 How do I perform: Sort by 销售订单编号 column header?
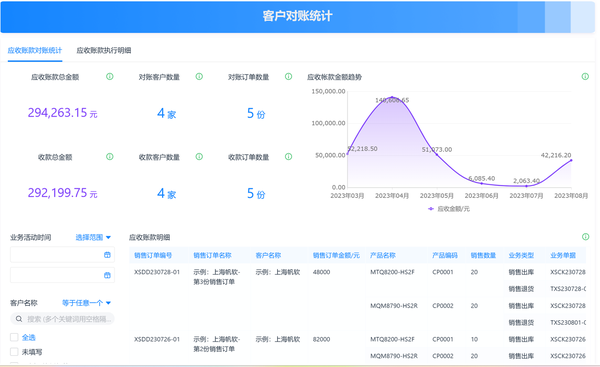[153, 255]
